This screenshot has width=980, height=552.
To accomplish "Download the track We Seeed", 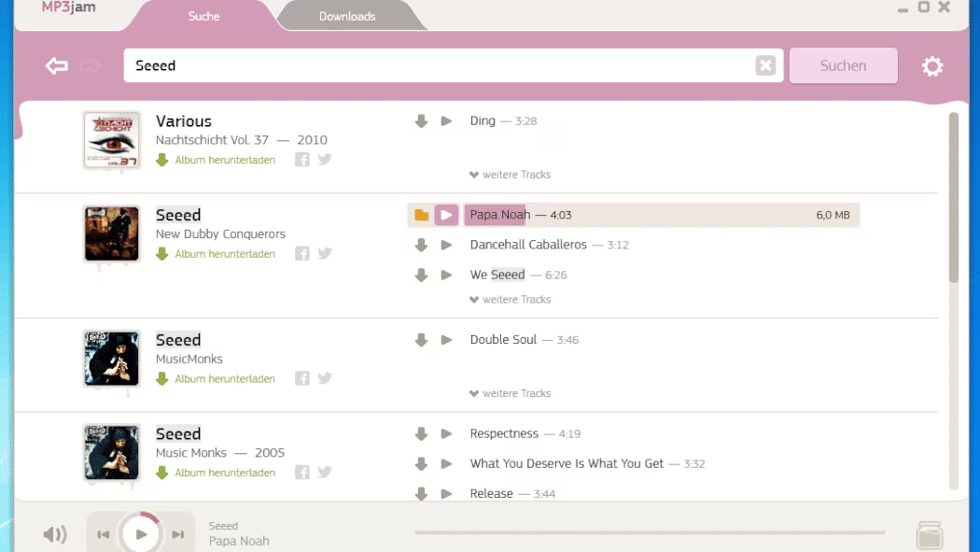I will pos(421,275).
